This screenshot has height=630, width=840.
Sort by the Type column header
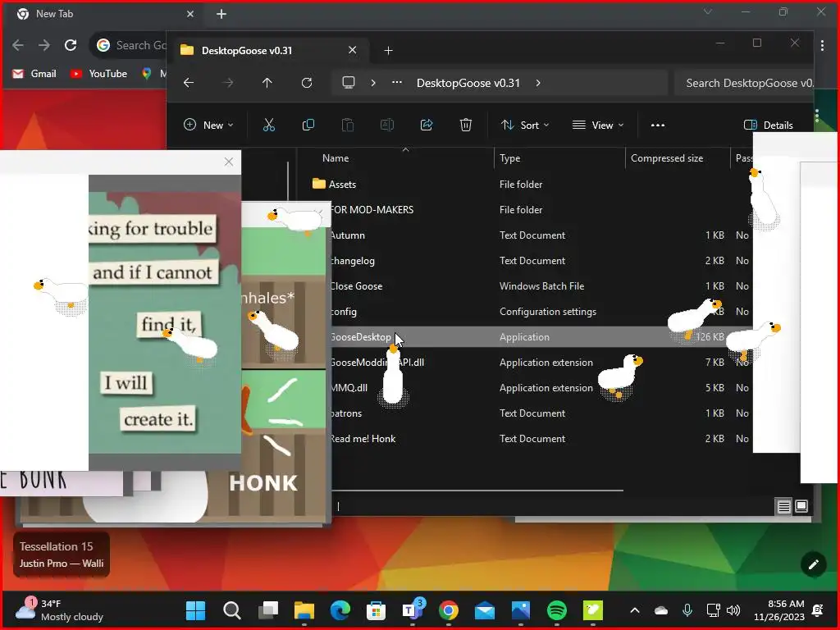[x=509, y=158]
